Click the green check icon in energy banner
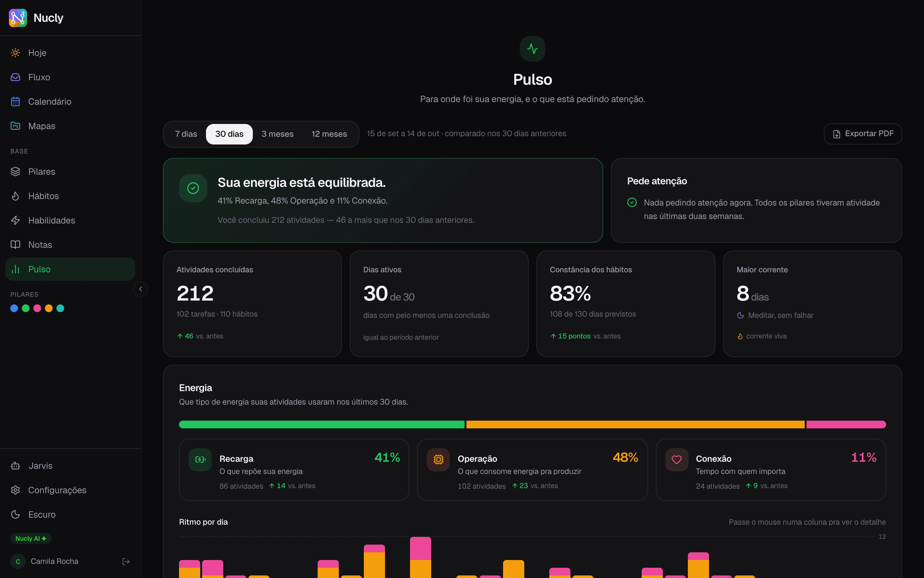This screenshot has height=578, width=924. 193,188
